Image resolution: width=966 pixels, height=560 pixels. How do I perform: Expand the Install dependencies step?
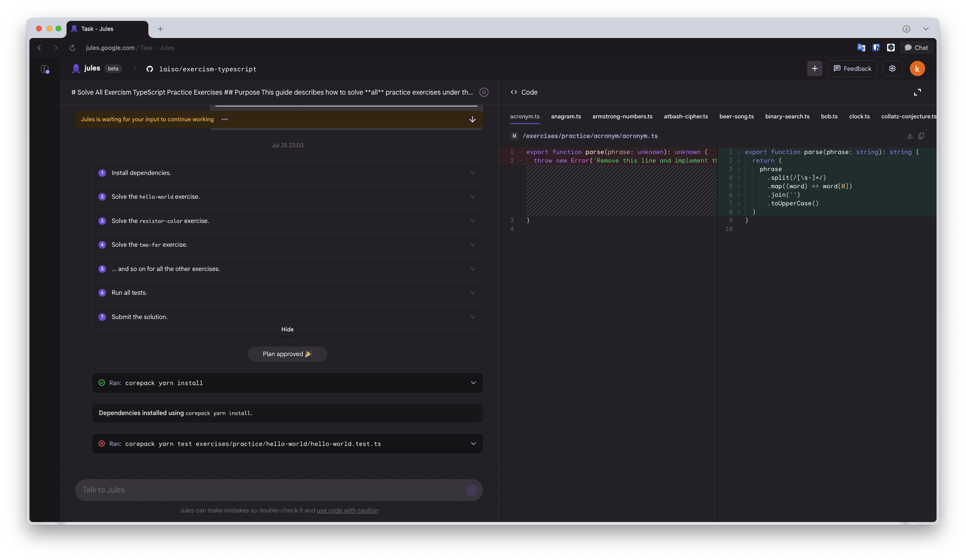point(287,173)
